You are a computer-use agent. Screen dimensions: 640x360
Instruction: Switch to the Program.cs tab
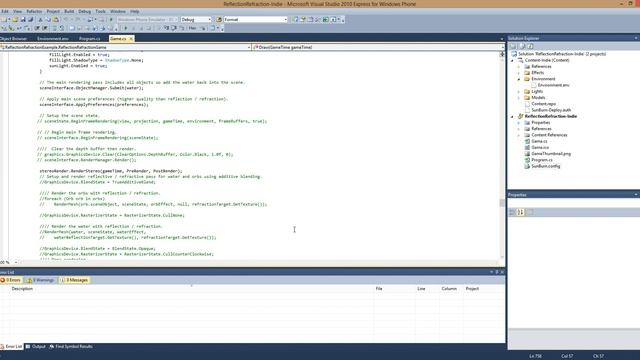[x=89, y=39]
